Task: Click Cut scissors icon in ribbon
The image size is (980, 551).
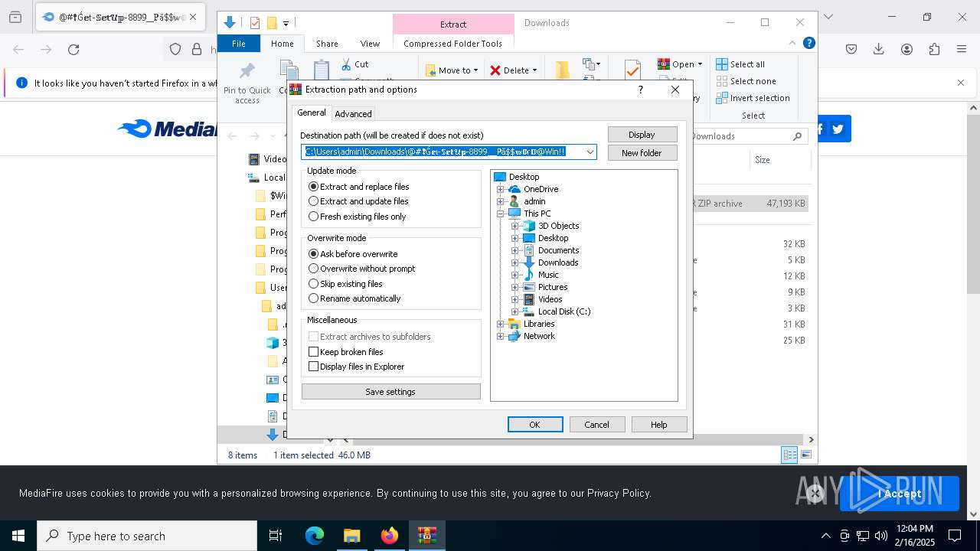Action: 346,64
